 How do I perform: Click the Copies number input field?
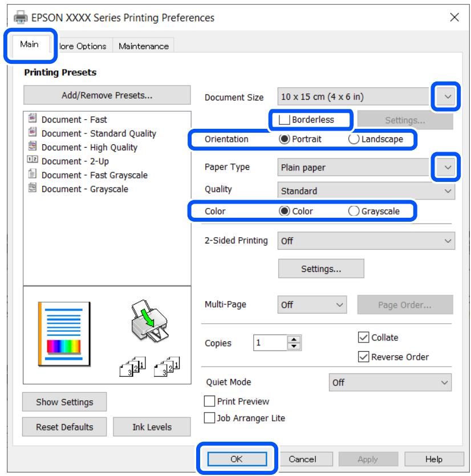[x=270, y=343]
